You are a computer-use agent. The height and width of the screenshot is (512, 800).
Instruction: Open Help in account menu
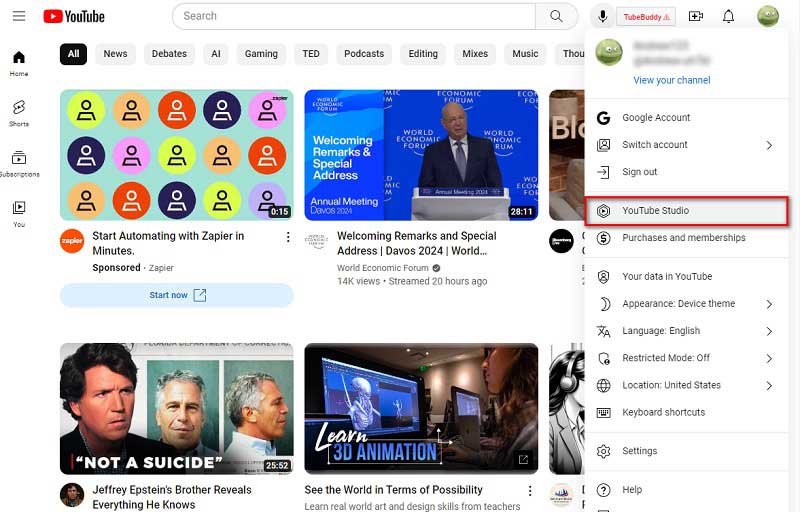(x=686, y=490)
